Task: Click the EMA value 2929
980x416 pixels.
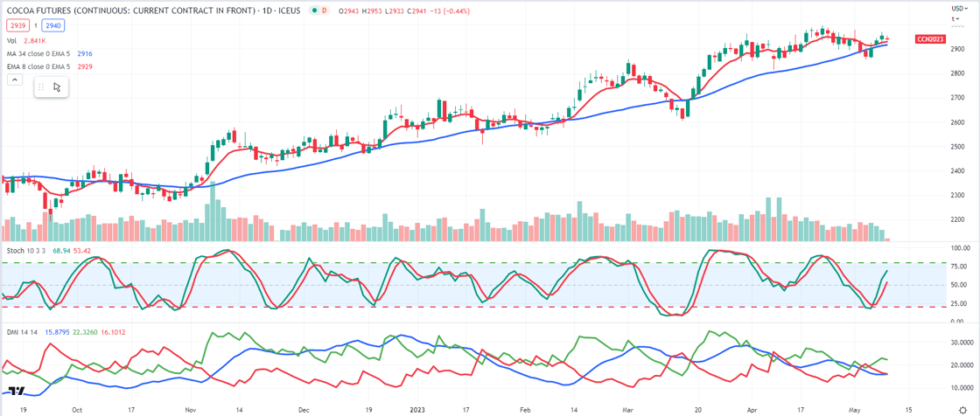Action: point(86,66)
